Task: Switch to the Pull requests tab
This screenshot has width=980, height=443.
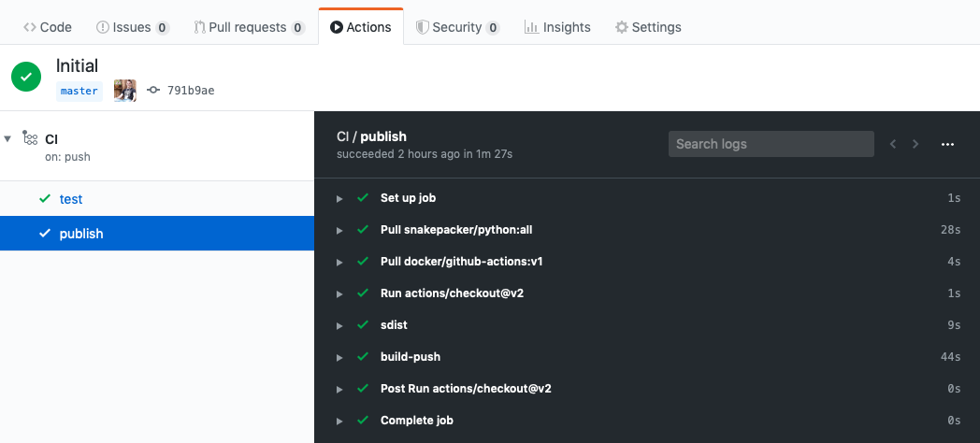Action: click(x=249, y=27)
